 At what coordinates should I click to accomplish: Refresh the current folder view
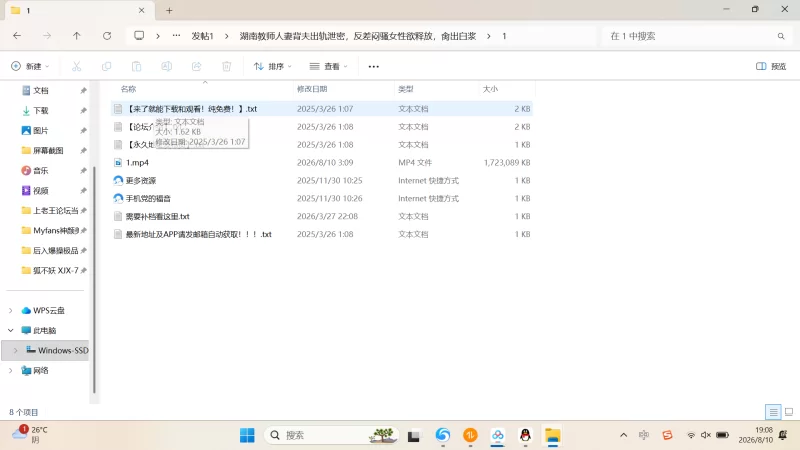pyautogui.click(x=107, y=36)
